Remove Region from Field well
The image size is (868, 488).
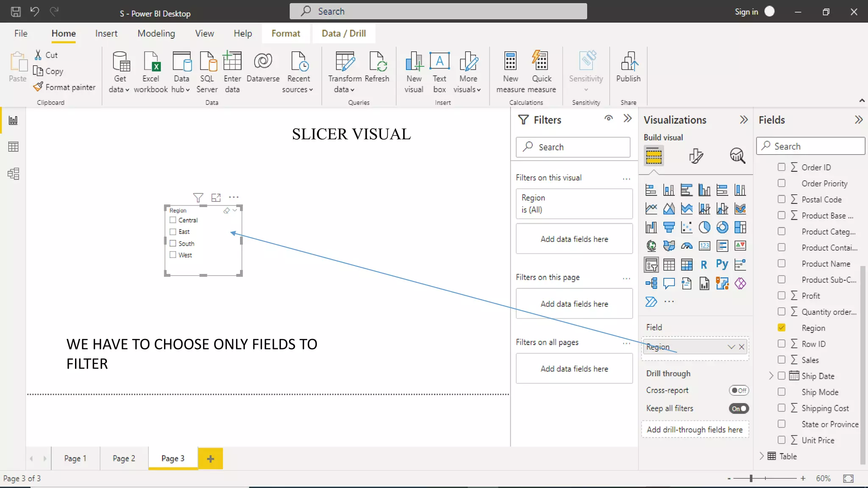tap(742, 347)
